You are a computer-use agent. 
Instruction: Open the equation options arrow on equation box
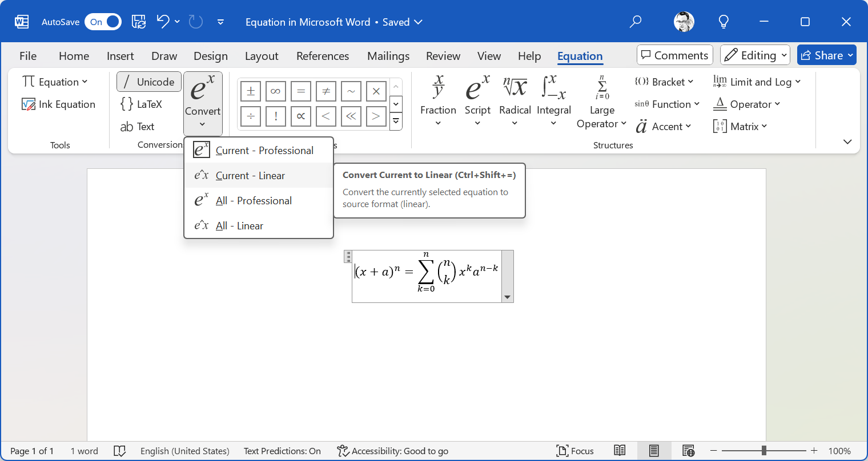click(x=507, y=297)
